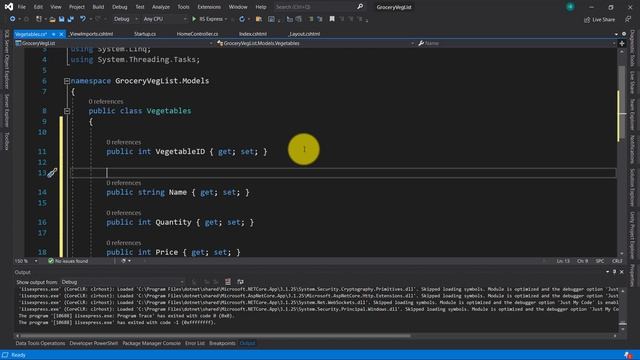Open the Error List tab
Viewport: 640px width, 360px height.
(x=195, y=343)
